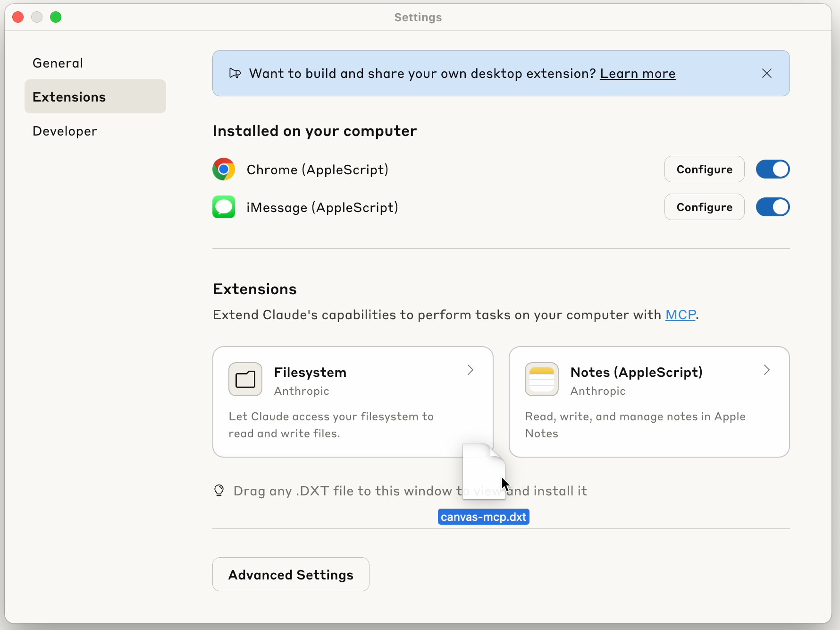Image resolution: width=840 pixels, height=630 pixels.
Task: Click the dragged canvas-mcp.dxt file icon
Action: (x=484, y=471)
